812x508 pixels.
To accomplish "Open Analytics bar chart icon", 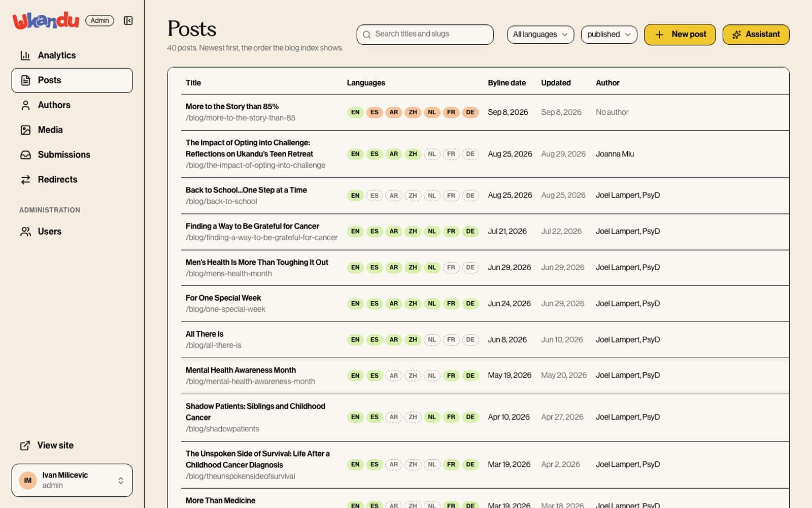I will [25, 55].
